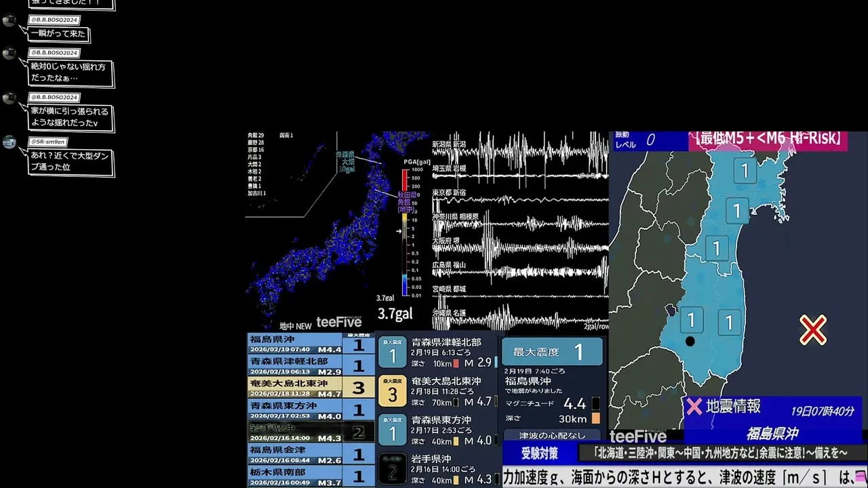Select 青森県東方沖 M4.0 row in history list
The image size is (868, 488).
pyautogui.click(x=310, y=410)
